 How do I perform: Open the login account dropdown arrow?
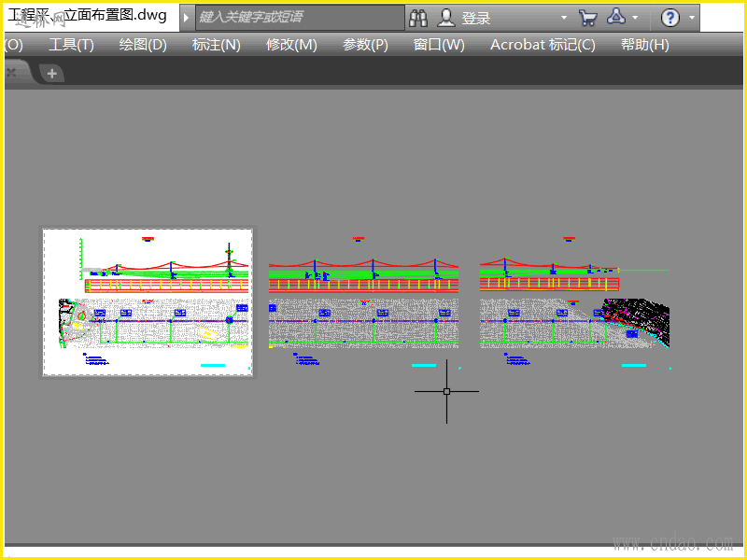(564, 18)
